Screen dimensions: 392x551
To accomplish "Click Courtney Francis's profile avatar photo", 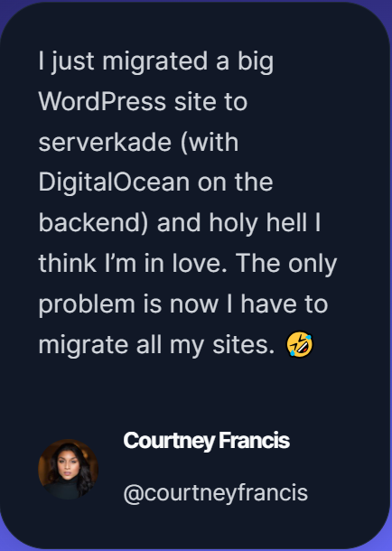I will click(x=68, y=469).
